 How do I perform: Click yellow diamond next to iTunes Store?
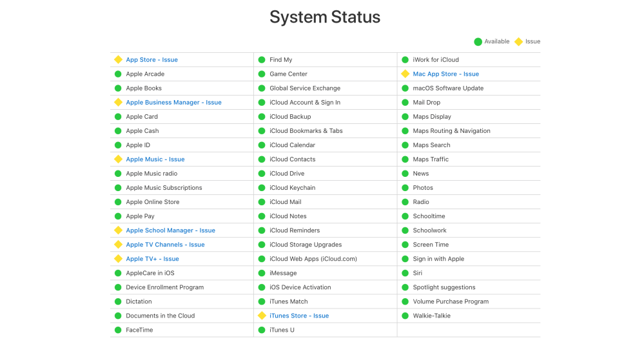tap(262, 316)
